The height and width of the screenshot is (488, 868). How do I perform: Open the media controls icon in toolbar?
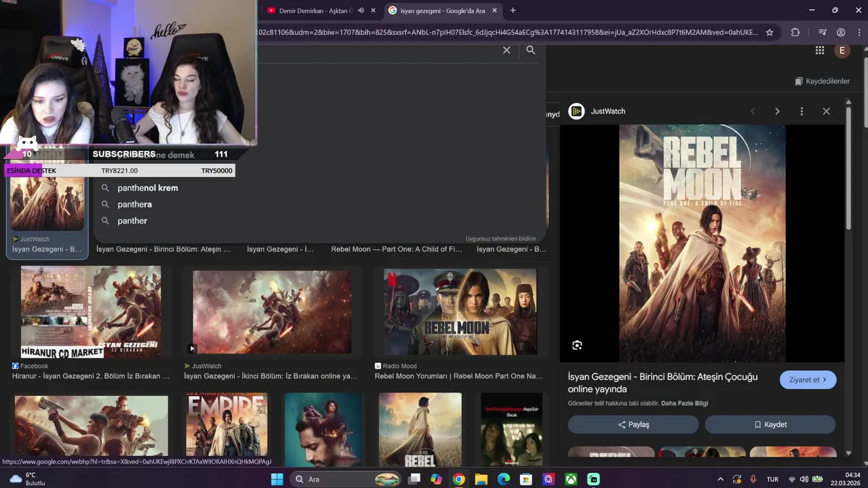(x=823, y=32)
